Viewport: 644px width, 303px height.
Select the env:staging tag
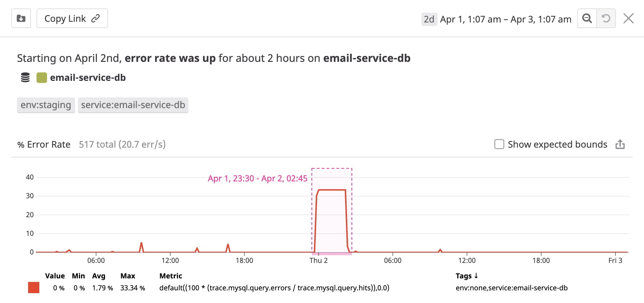tap(46, 105)
